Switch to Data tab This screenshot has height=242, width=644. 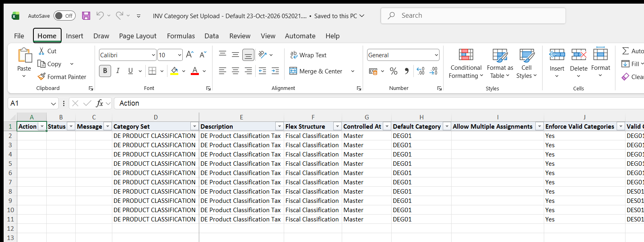(211, 36)
